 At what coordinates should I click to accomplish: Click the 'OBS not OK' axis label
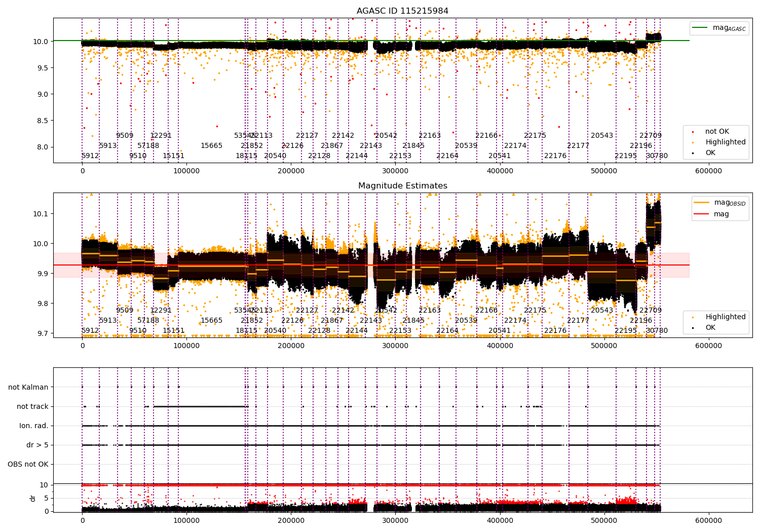28,465
